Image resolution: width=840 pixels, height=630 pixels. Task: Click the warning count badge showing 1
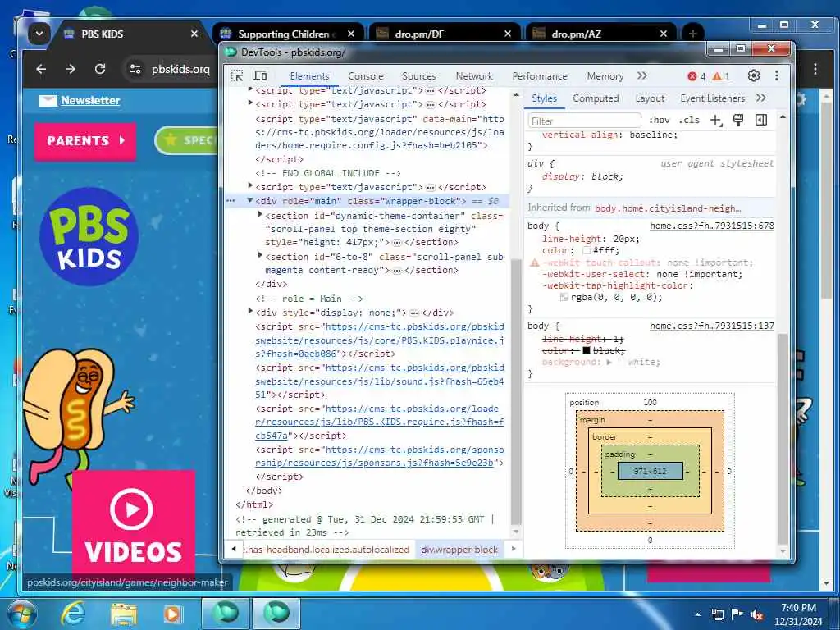click(x=721, y=76)
